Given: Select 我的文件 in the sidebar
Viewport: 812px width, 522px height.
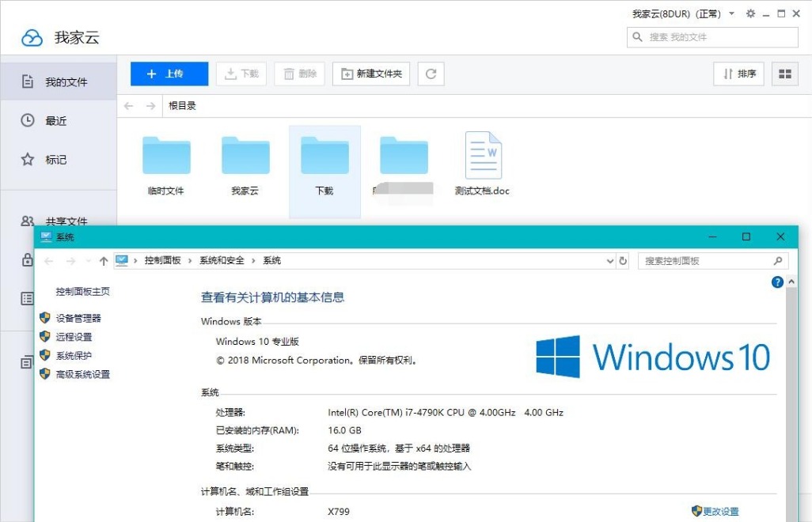Looking at the screenshot, I should coord(59,81).
